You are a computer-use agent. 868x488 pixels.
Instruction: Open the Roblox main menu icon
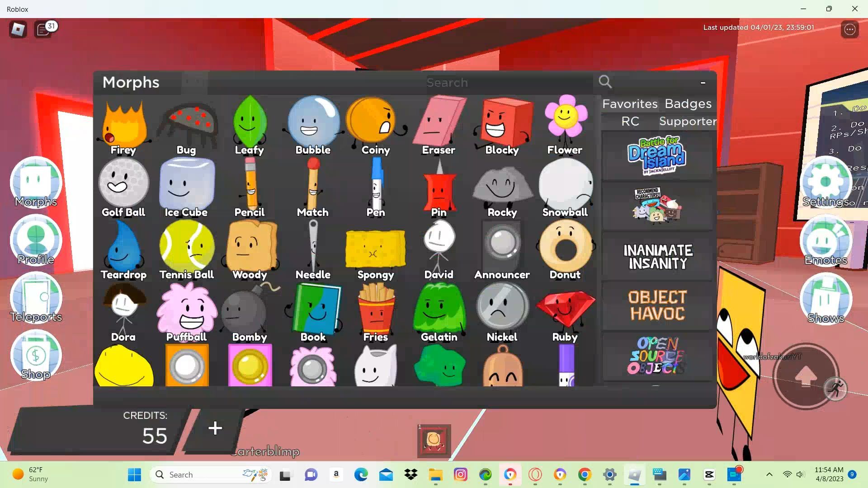click(18, 30)
